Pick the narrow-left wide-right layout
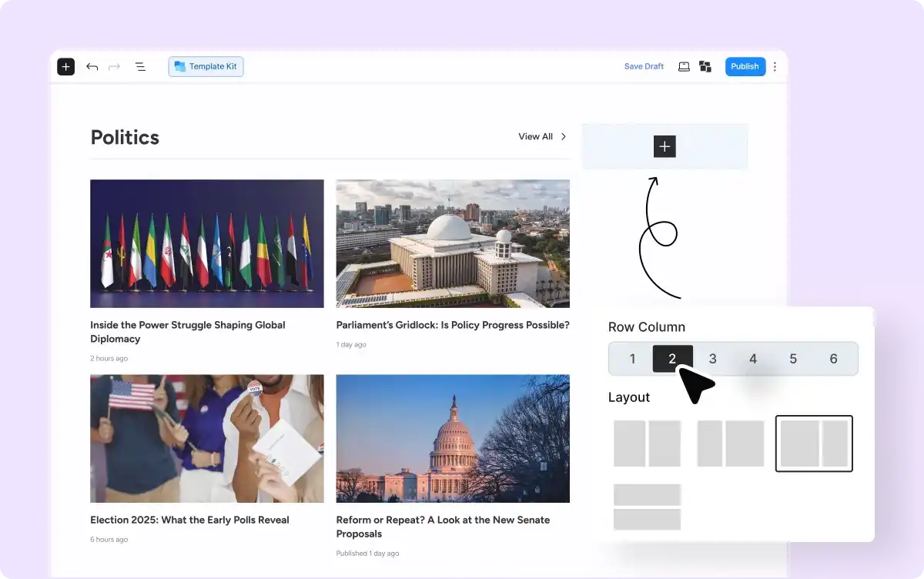Image resolution: width=924 pixels, height=579 pixels. (730, 443)
